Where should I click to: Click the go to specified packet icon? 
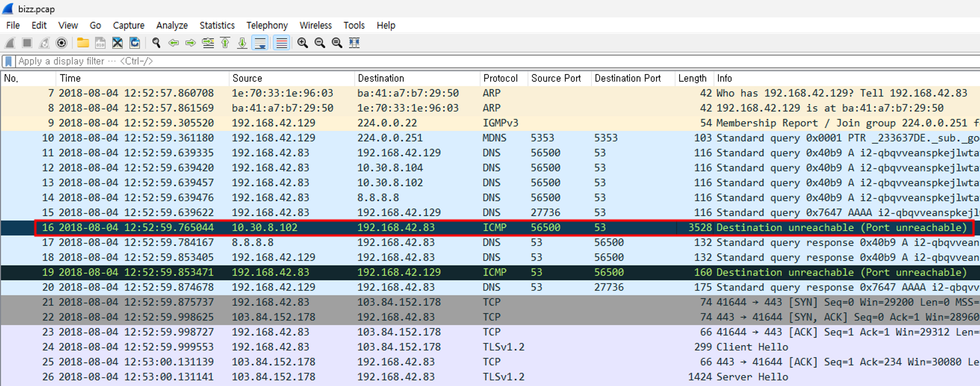pos(208,43)
